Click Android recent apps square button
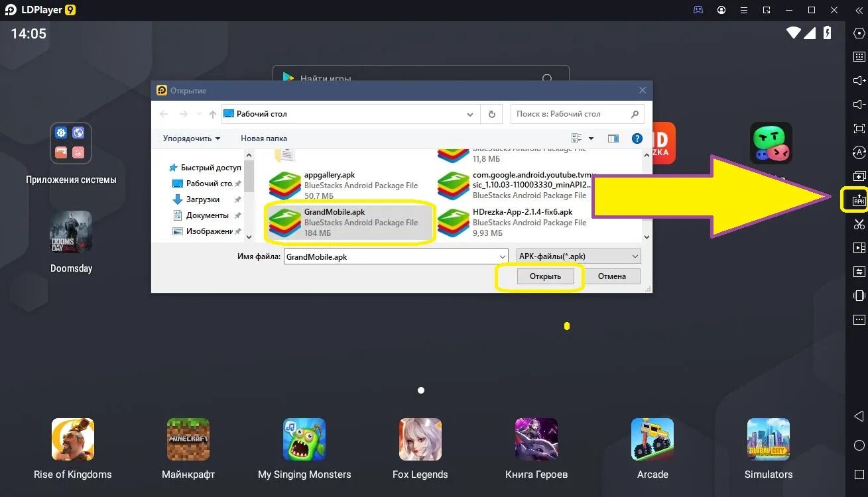The height and width of the screenshot is (497, 868). click(859, 474)
